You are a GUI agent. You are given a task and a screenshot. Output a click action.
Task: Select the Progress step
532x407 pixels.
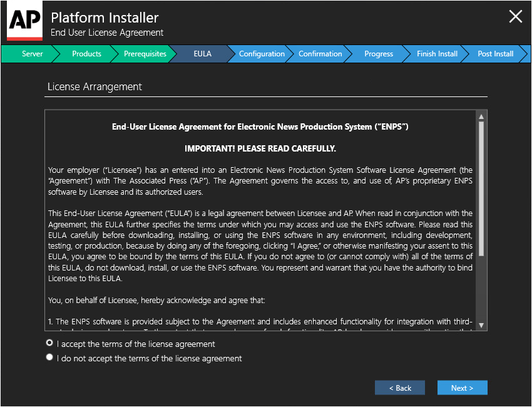click(x=378, y=54)
